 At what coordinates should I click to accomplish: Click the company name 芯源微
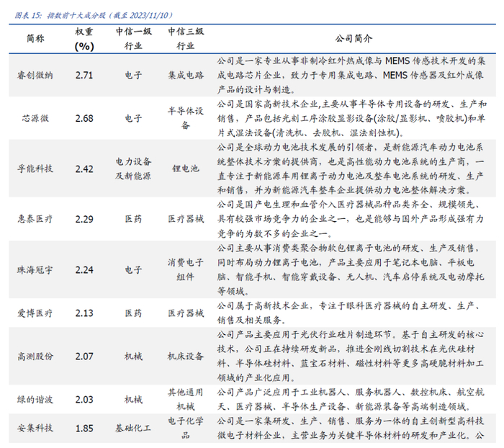tap(35, 118)
